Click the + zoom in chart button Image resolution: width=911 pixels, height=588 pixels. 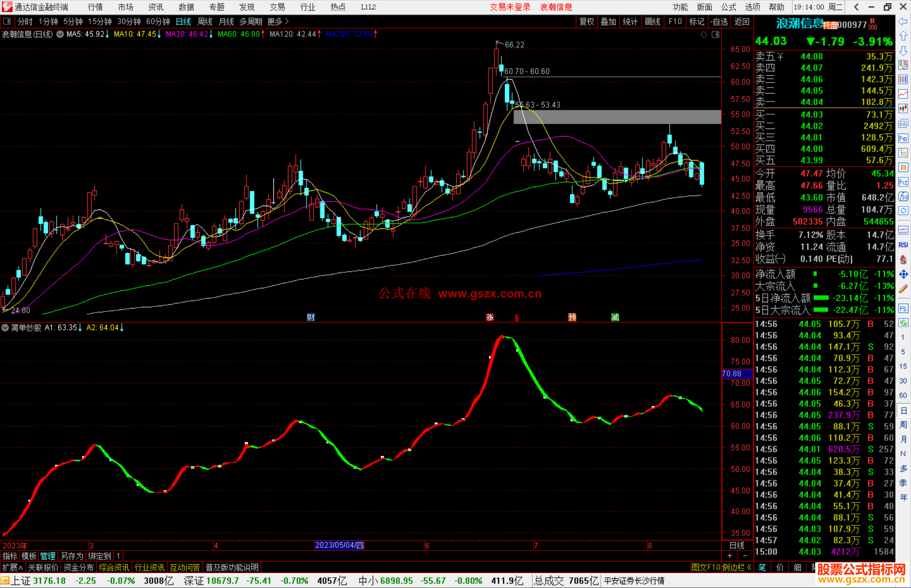click(x=730, y=556)
